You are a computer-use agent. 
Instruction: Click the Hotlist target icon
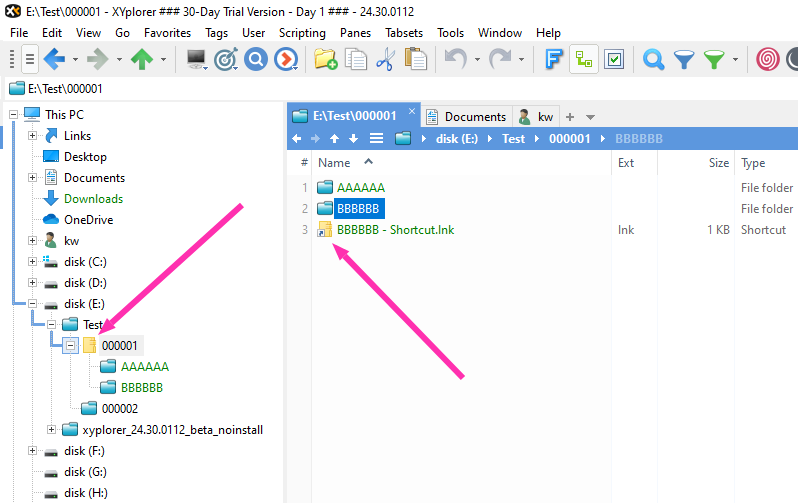[226, 60]
